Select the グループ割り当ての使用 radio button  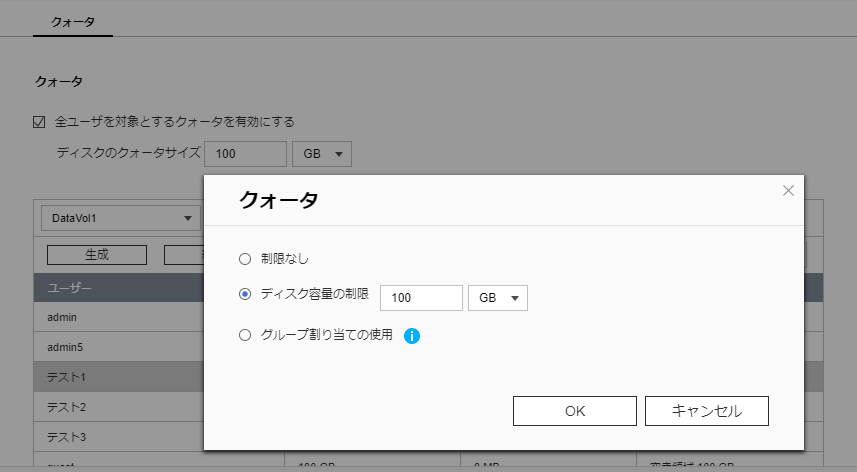coord(245,335)
